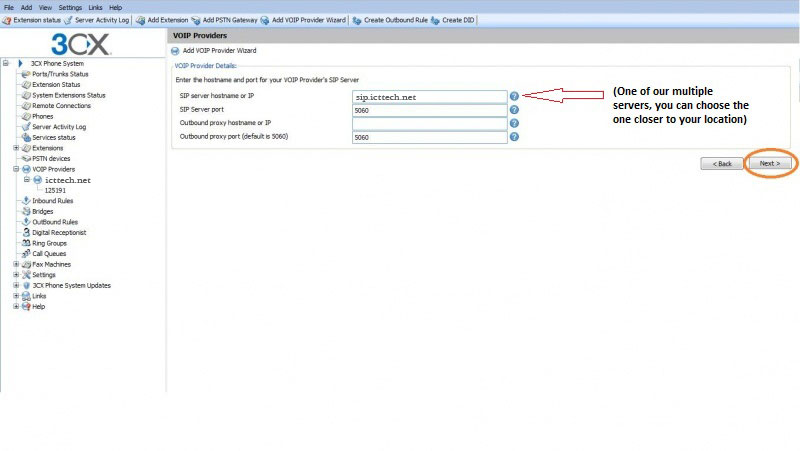Click the SIP server hostname input field

[x=430, y=97]
